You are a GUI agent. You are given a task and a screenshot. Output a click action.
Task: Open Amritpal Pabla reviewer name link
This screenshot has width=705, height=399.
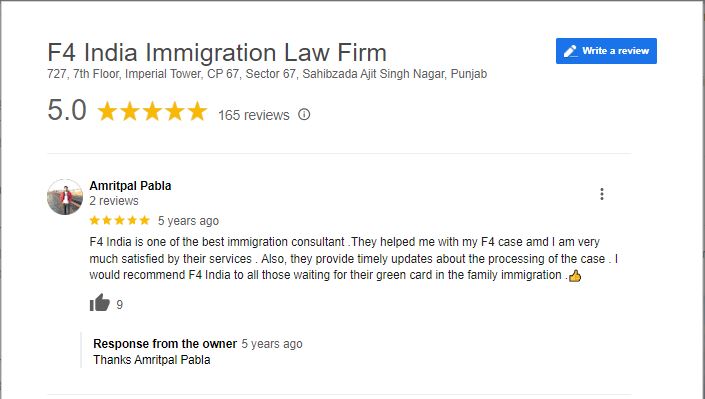coord(130,185)
